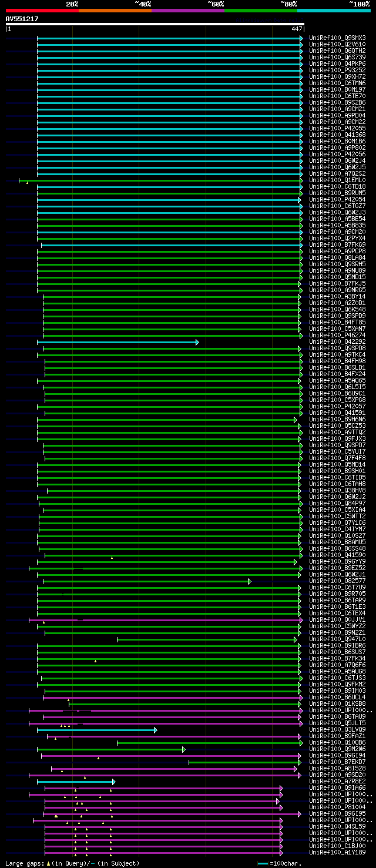
Task: Select the UniRef100_A9NRG5 label
Action: 337,290
